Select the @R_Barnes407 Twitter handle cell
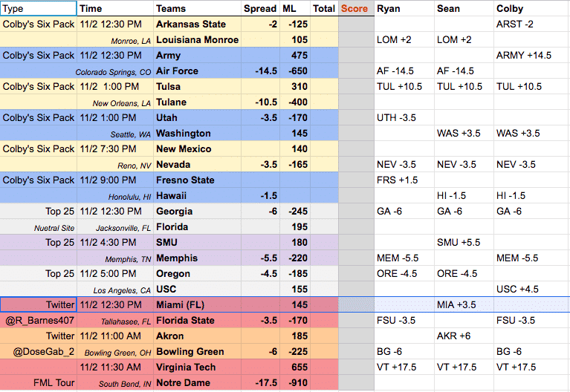 coord(39,321)
